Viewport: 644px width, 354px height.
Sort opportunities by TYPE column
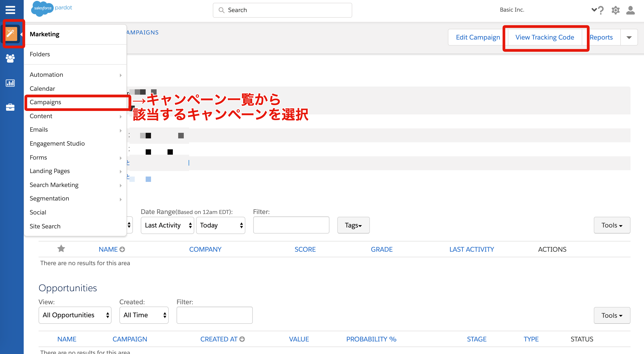point(531,339)
